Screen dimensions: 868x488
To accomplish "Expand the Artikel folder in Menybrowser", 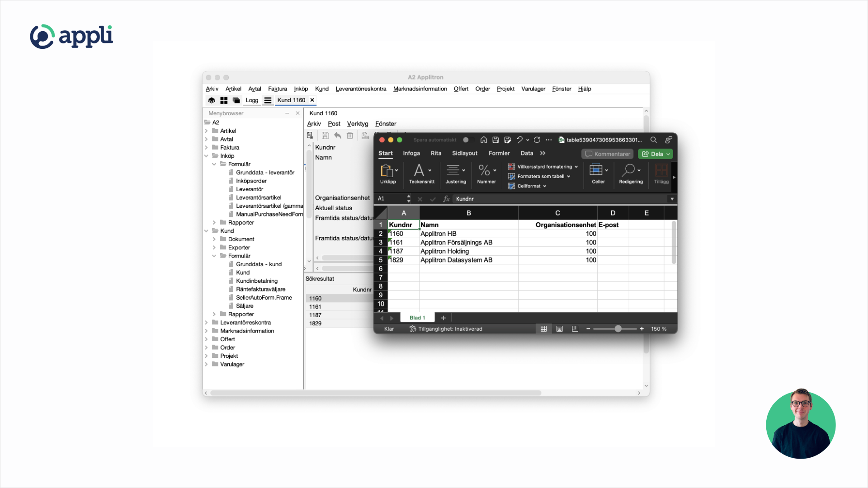I will [207, 131].
